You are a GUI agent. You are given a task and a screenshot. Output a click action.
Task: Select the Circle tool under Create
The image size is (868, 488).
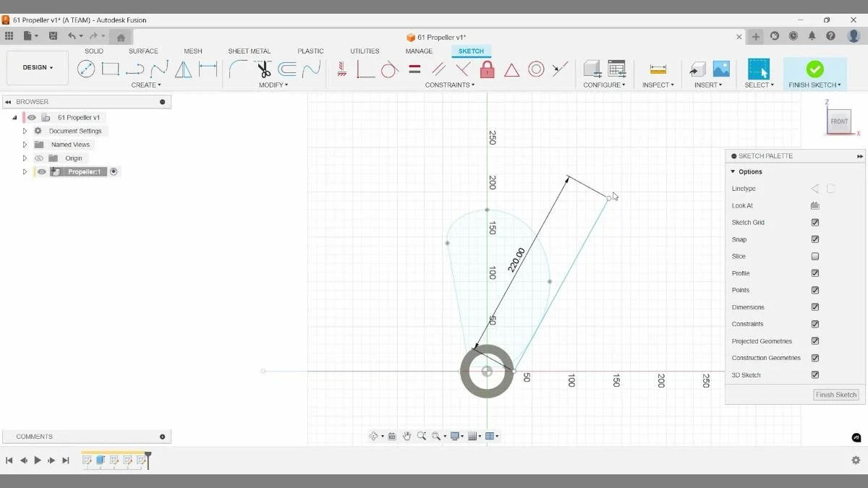coord(87,69)
